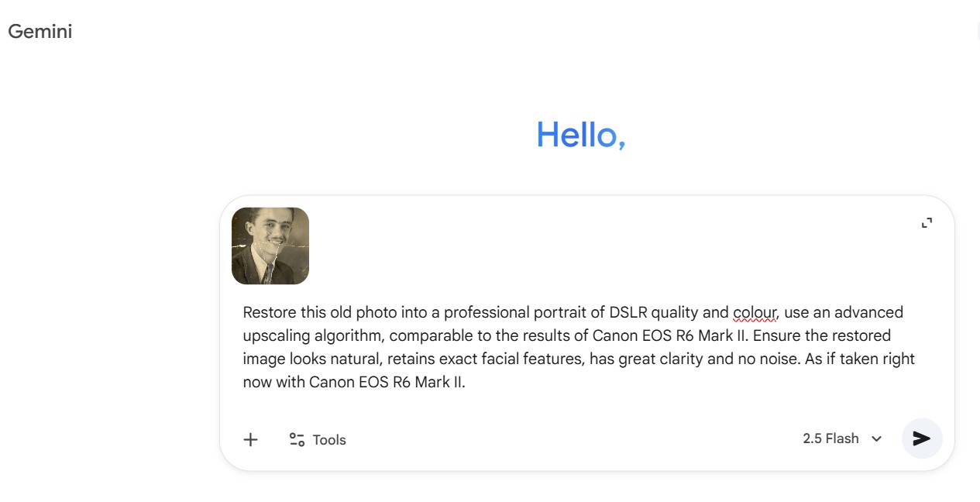The width and height of the screenshot is (980, 502).
Task: Expand the prompt box to full screen
Action: (927, 223)
